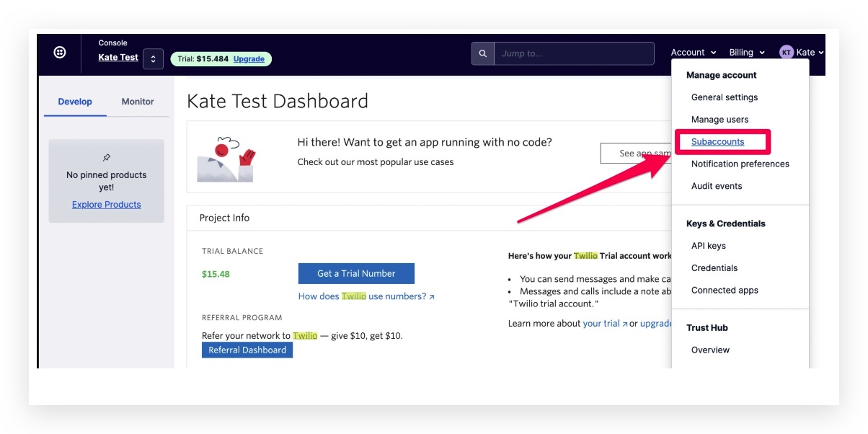Open Subaccounts from Account menu
The width and height of the screenshot is (868, 434).
click(x=717, y=142)
